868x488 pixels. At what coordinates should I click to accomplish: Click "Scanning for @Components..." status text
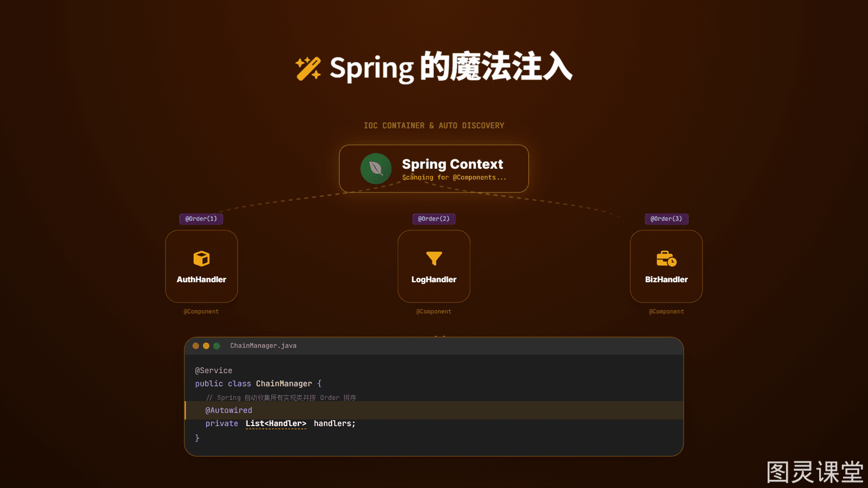click(x=454, y=178)
